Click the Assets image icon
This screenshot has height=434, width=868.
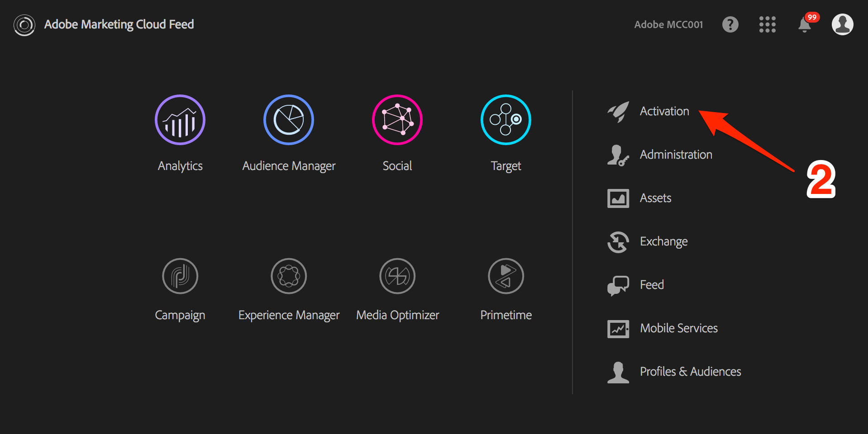tap(618, 198)
